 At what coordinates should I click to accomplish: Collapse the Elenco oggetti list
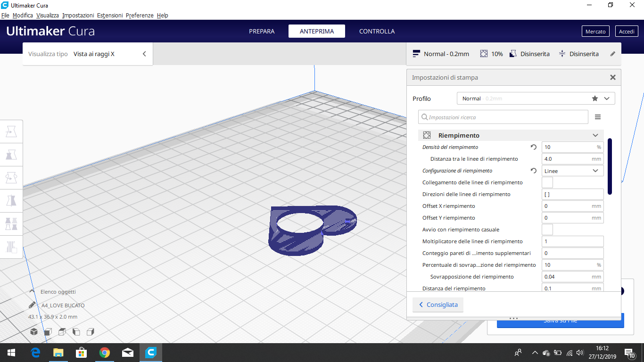32,292
